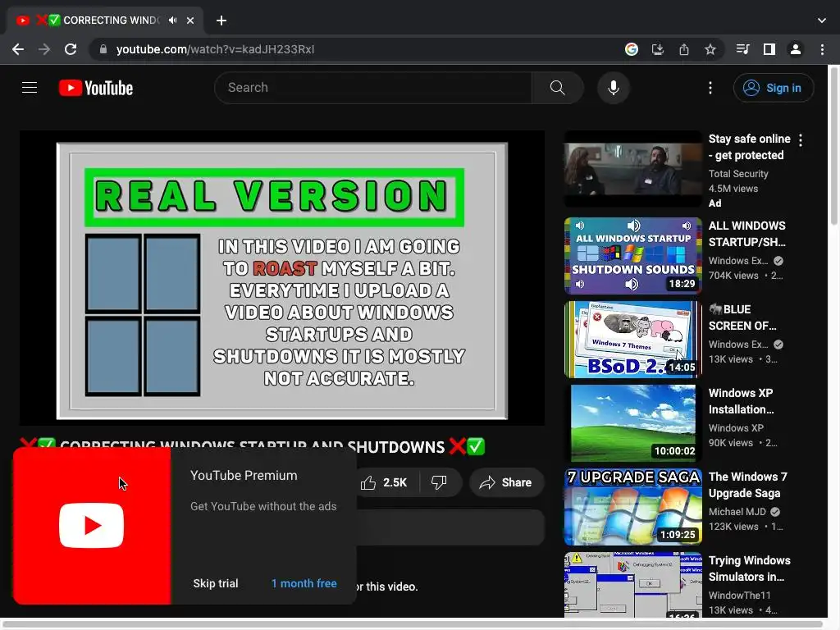
Task: Open the Stay safe online ad thumbnail
Action: click(633, 169)
